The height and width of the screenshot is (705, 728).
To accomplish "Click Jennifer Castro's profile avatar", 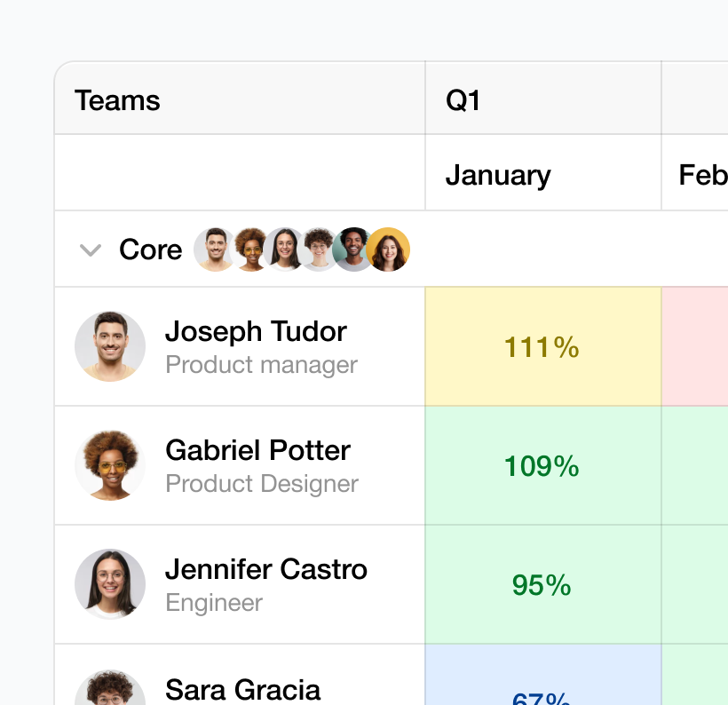I will (x=110, y=584).
